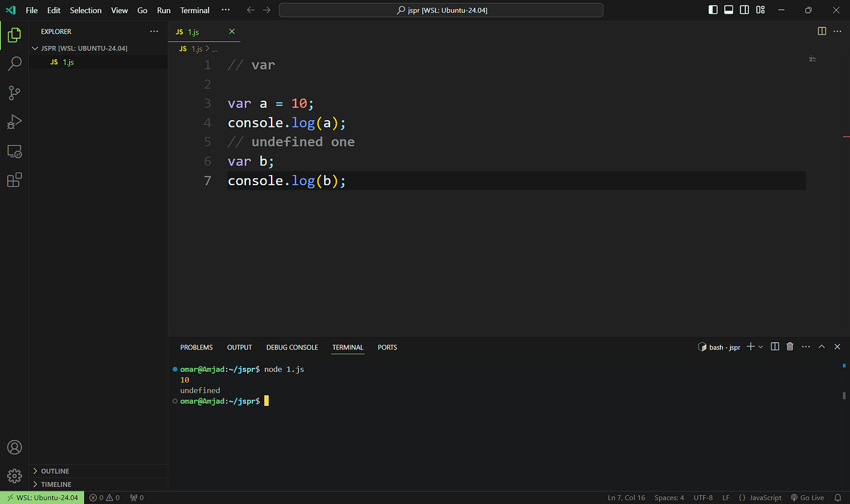Image resolution: width=850 pixels, height=504 pixels.
Task: Kill terminal with trash icon
Action: coord(790,346)
